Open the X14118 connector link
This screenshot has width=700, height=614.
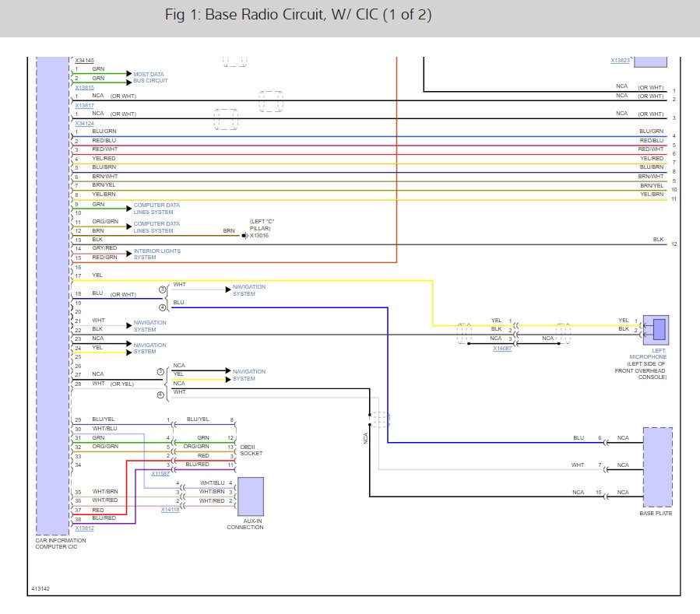[x=170, y=510]
